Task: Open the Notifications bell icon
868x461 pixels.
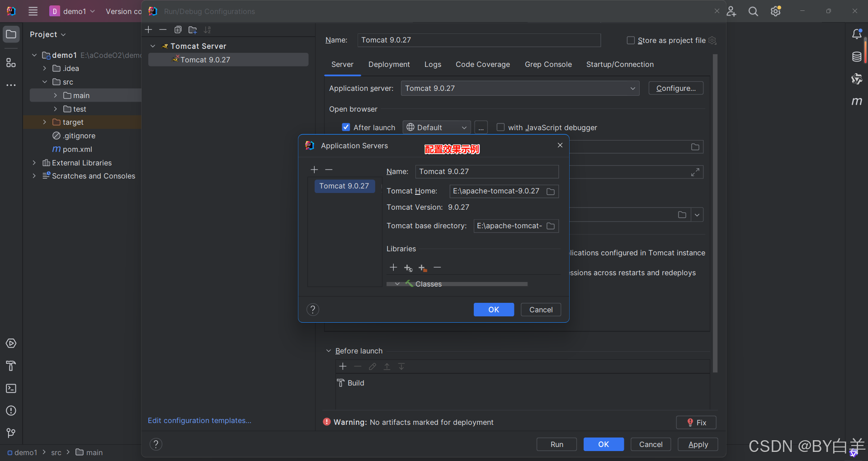Action: [x=857, y=34]
